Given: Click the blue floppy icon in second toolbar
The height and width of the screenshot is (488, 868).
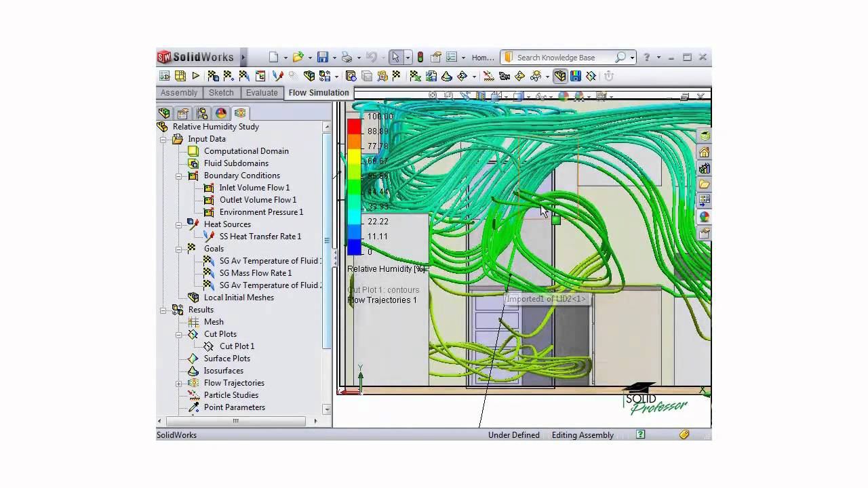Looking at the screenshot, I should (576, 76).
